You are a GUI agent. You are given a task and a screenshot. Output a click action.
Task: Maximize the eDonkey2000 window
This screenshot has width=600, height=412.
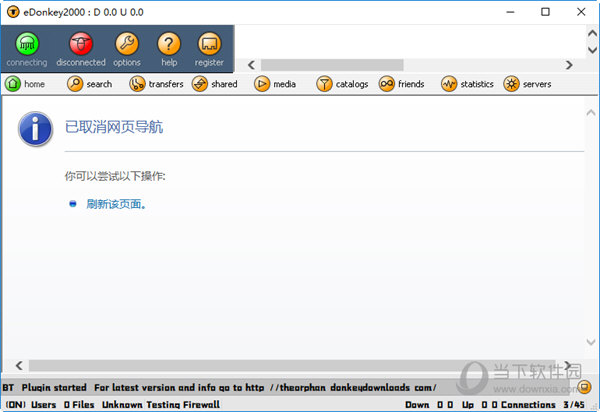click(x=545, y=12)
